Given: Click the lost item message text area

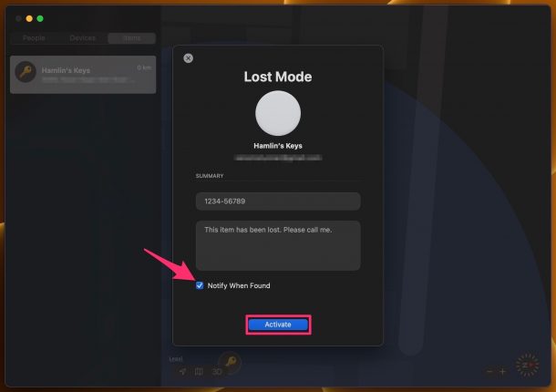Looking at the screenshot, I should point(278,245).
